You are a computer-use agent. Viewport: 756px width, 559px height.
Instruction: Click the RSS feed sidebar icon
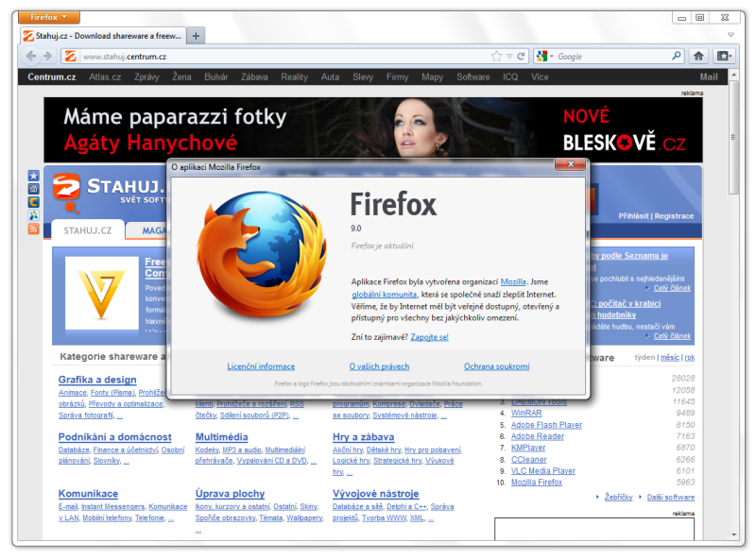[34, 229]
